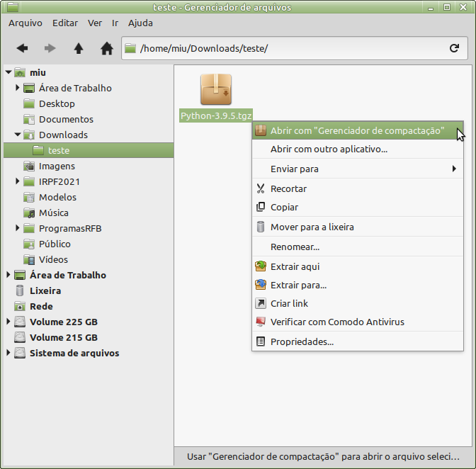Maximize the file manager window
Screen dimensions: 476x469
pyautogui.click(x=446, y=6)
